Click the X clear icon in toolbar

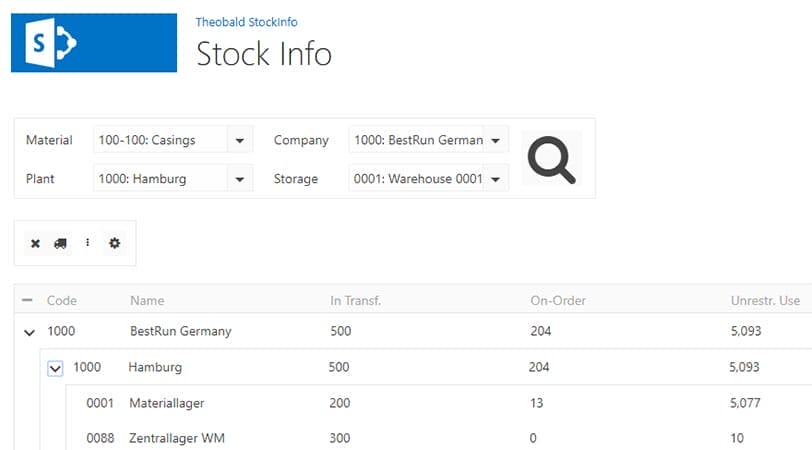pyautogui.click(x=35, y=243)
